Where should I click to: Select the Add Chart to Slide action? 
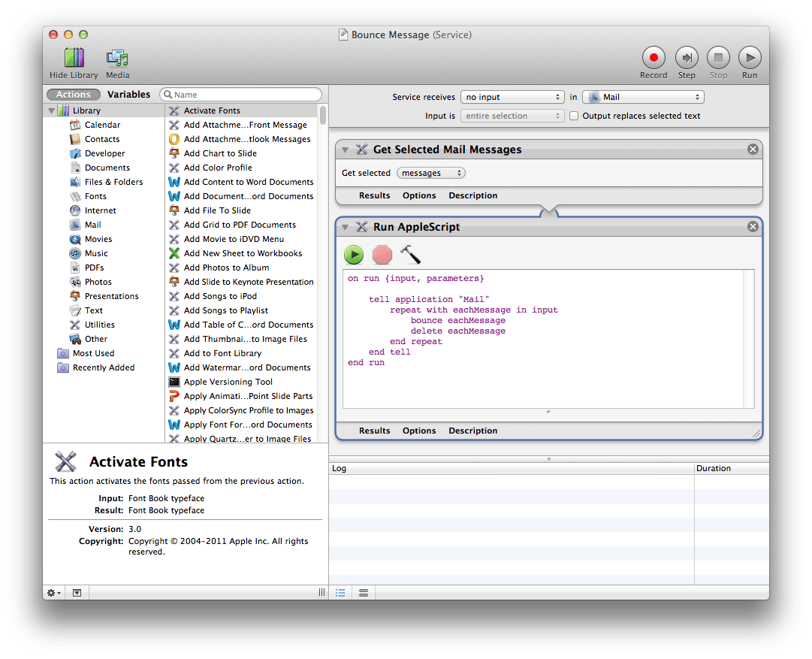click(242, 153)
